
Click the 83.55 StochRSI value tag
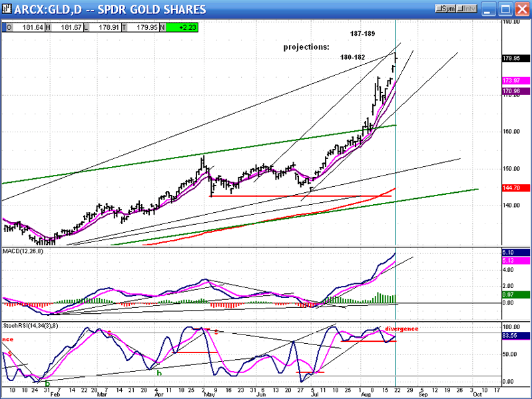pos(515,336)
